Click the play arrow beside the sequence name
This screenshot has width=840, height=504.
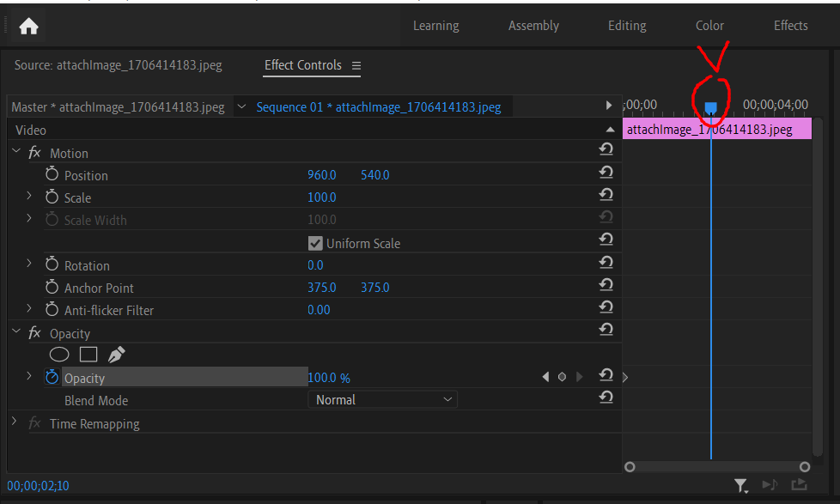[x=609, y=106]
